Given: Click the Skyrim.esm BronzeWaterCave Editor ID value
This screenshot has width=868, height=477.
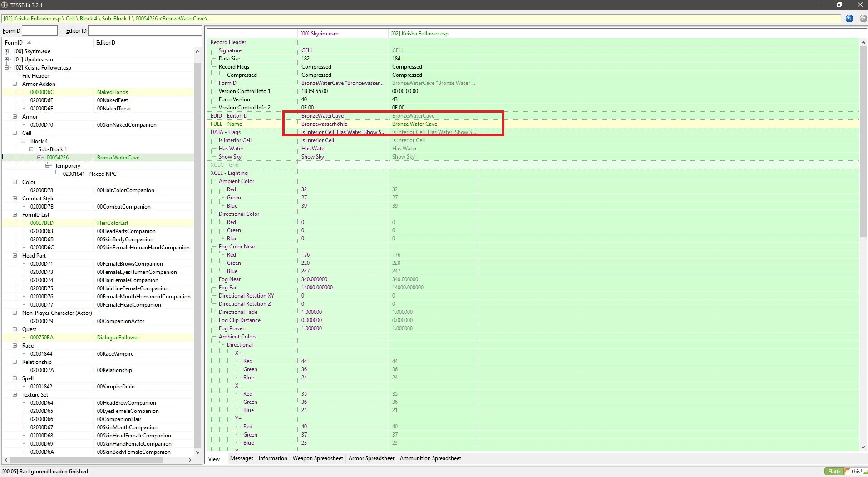Looking at the screenshot, I should 322,116.
